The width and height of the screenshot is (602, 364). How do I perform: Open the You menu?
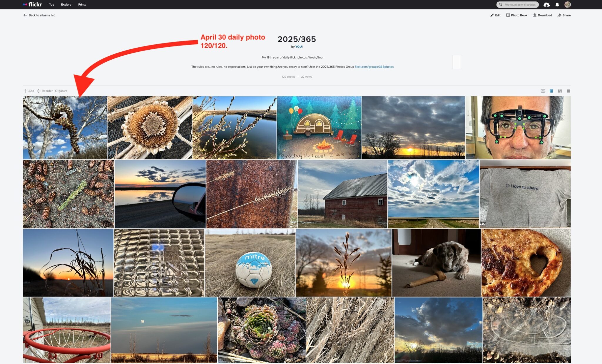51,4
